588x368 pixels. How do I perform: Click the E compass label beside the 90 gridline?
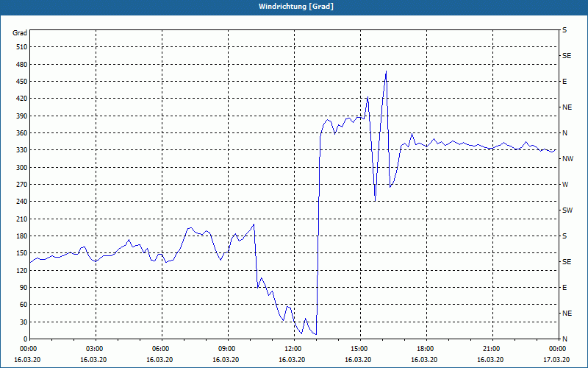[564, 288]
